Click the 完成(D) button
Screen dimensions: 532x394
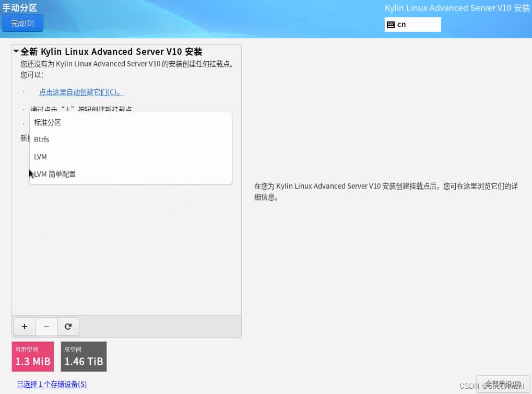coord(22,23)
